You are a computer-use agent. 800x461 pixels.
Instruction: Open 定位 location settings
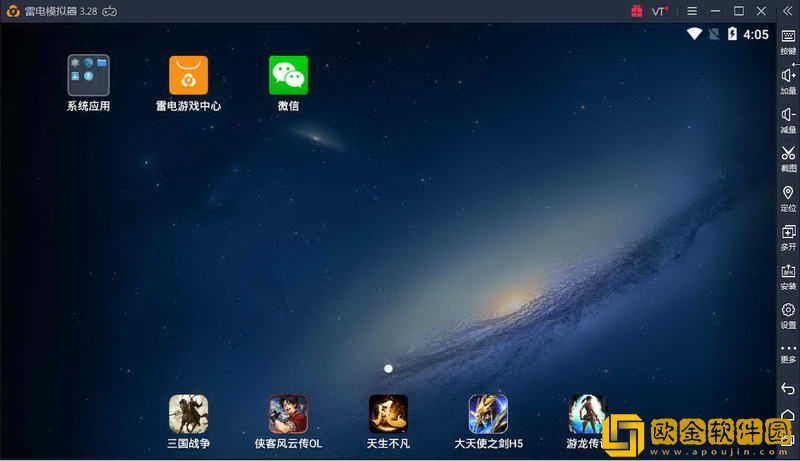click(x=788, y=195)
